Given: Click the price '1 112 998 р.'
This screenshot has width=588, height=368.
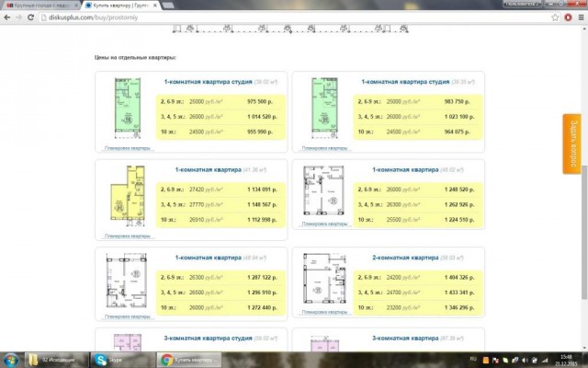Looking at the screenshot, I should click(262, 220).
